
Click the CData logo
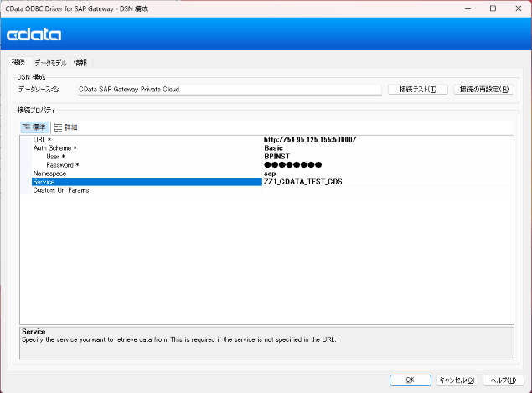[x=34, y=34]
